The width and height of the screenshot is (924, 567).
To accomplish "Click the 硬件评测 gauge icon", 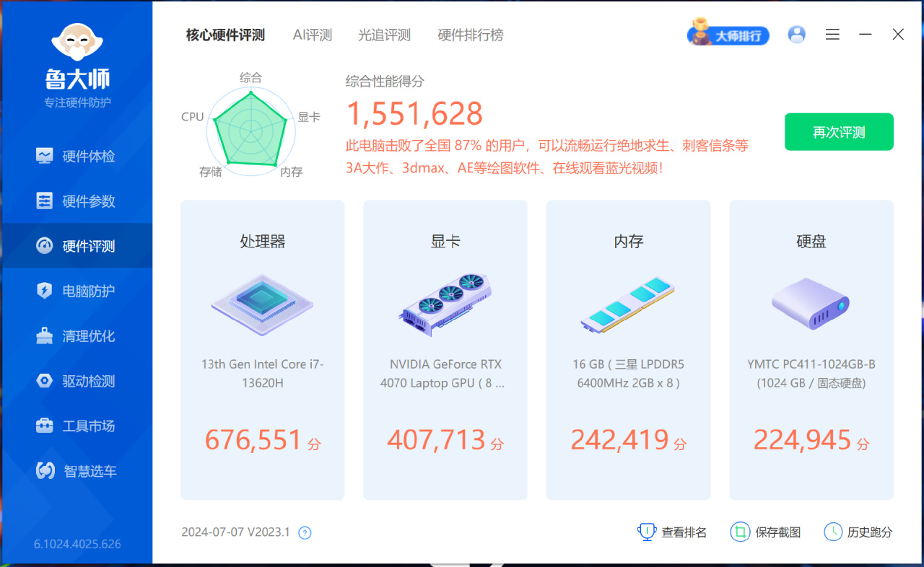I will tap(45, 246).
